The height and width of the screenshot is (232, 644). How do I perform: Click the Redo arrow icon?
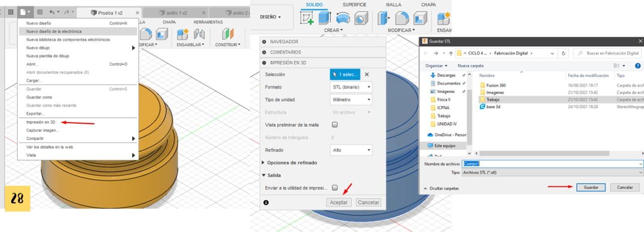pos(67,12)
